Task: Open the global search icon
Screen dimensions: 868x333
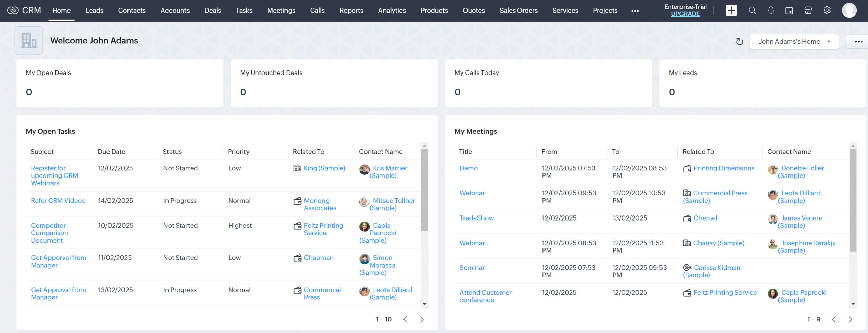Action: coord(752,10)
